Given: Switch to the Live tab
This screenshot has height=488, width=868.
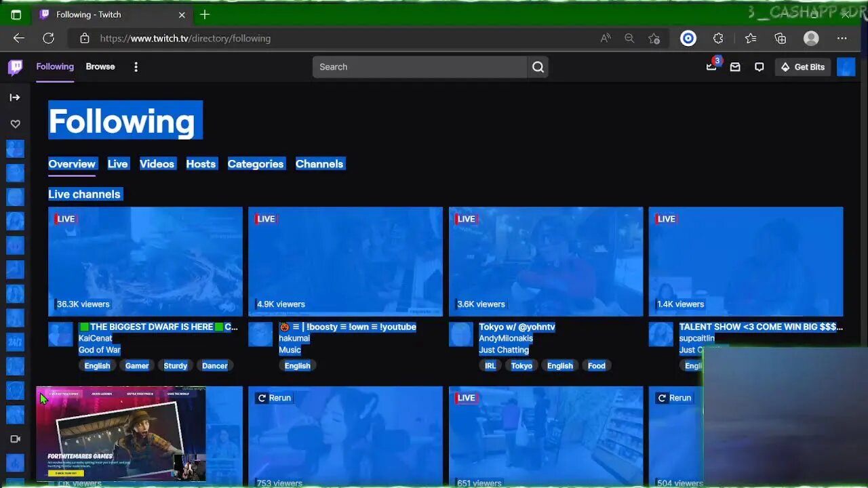Looking at the screenshot, I should (117, 164).
